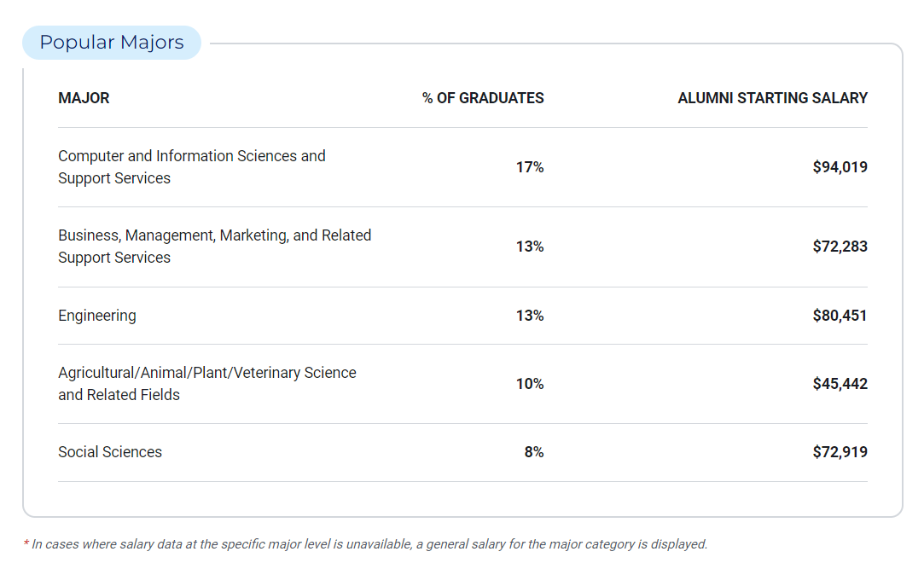Open the Social Sciences major entry
Screen dimensions: 924x569
click(x=110, y=452)
